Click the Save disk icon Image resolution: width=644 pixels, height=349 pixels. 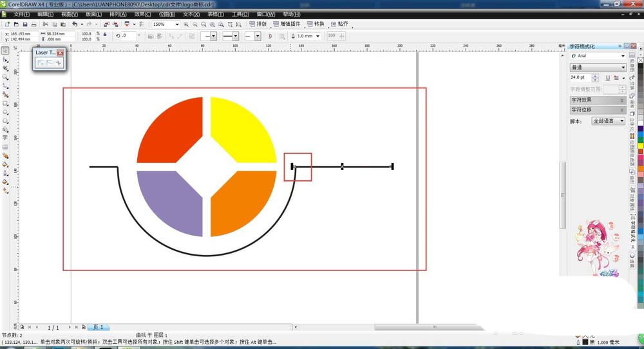(24, 24)
